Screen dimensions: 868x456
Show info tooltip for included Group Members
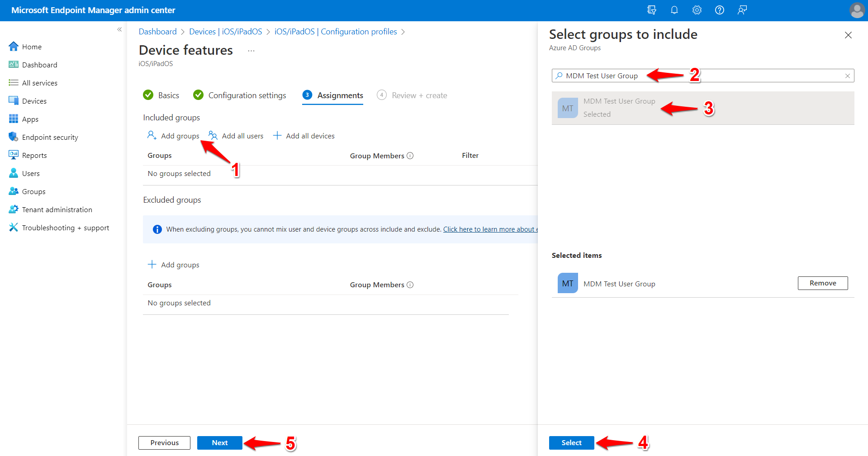point(410,156)
